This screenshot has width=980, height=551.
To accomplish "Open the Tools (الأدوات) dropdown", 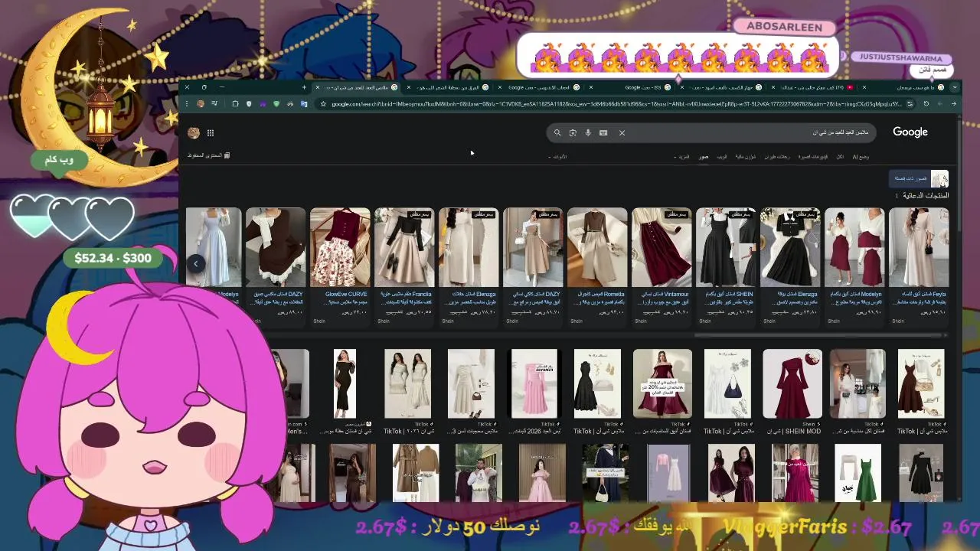I will [x=558, y=156].
